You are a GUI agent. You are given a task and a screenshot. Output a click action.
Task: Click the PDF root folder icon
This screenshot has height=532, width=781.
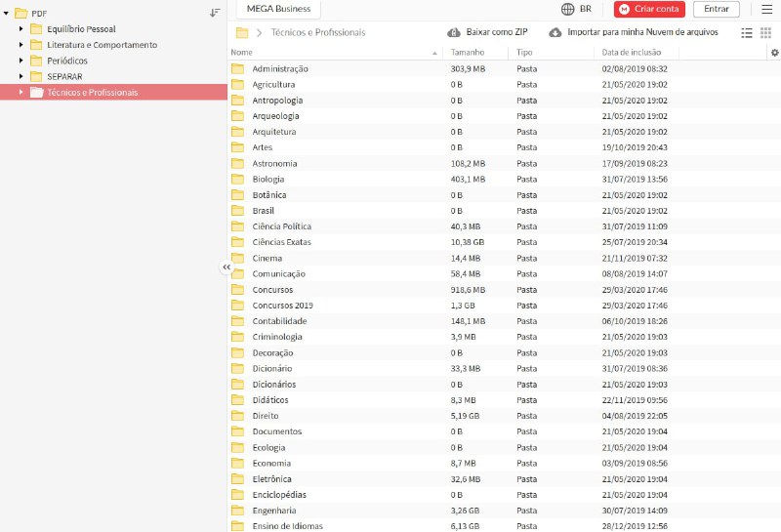[x=21, y=13]
